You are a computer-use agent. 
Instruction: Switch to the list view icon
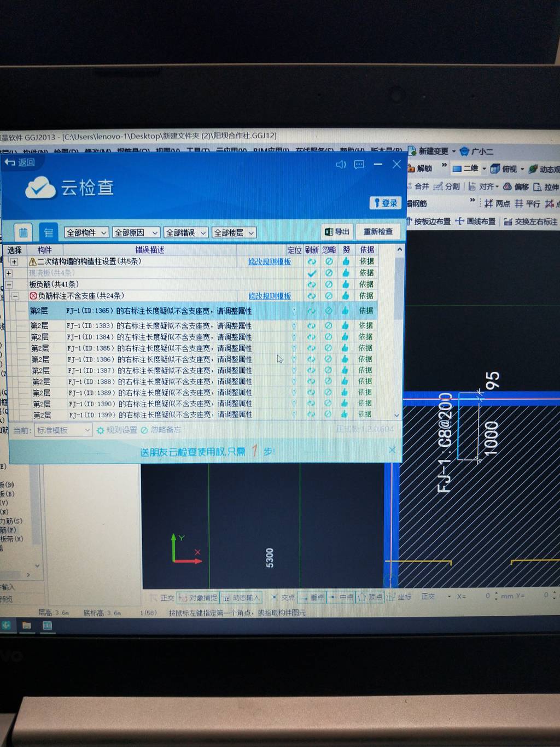23,232
